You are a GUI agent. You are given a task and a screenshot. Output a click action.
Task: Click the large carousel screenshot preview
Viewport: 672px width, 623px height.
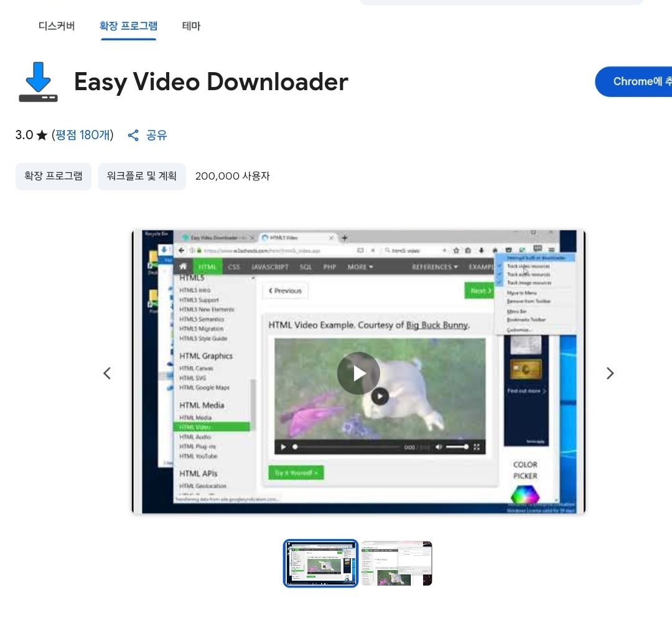[359, 372]
